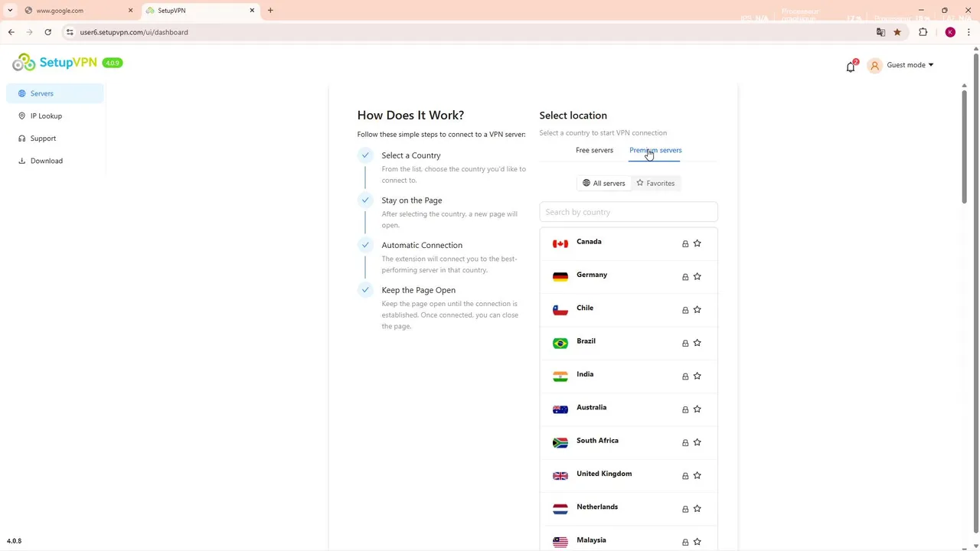Show All servers filter
This screenshot has height=551, width=980.
(x=604, y=184)
